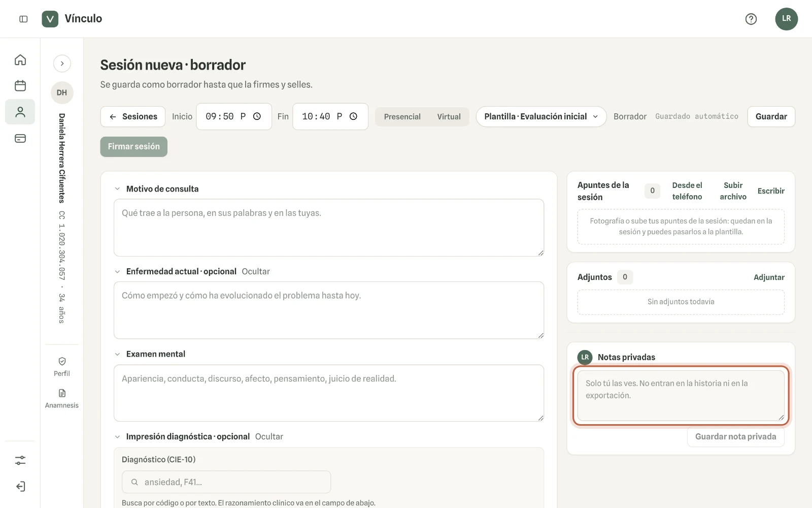Screen dimensions: 812x508
Task: Open the calendar icon in sidebar
Action: pyautogui.click(x=20, y=86)
